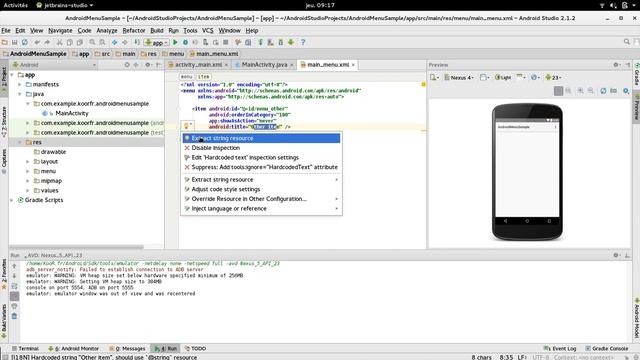Open Help via the question mark icon
The width and height of the screenshot is (640, 360).
[x=303, y=42]
